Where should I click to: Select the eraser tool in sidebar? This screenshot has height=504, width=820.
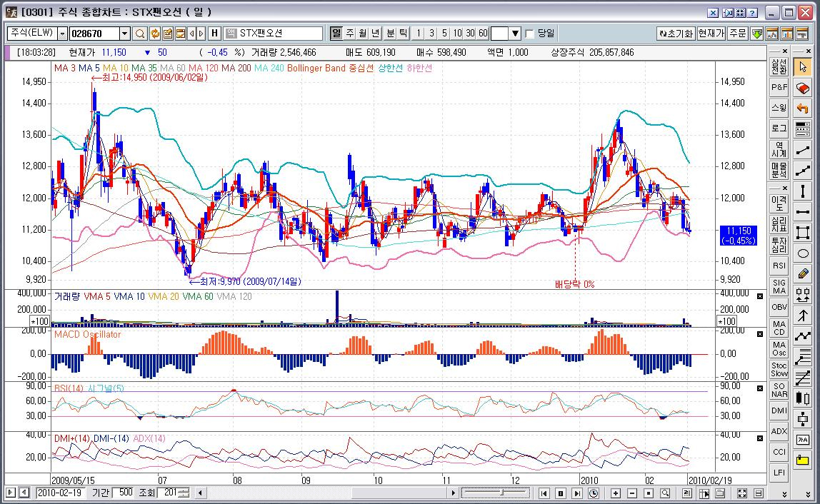803,88
